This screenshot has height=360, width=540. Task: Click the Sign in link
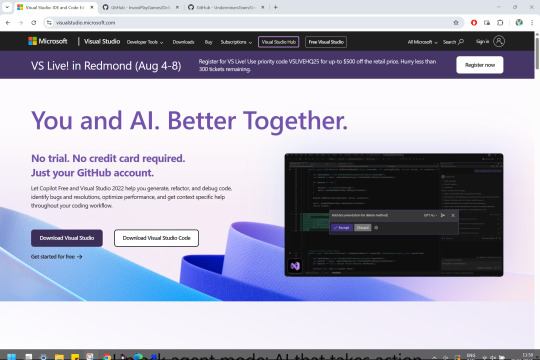(x=482, y=41)
